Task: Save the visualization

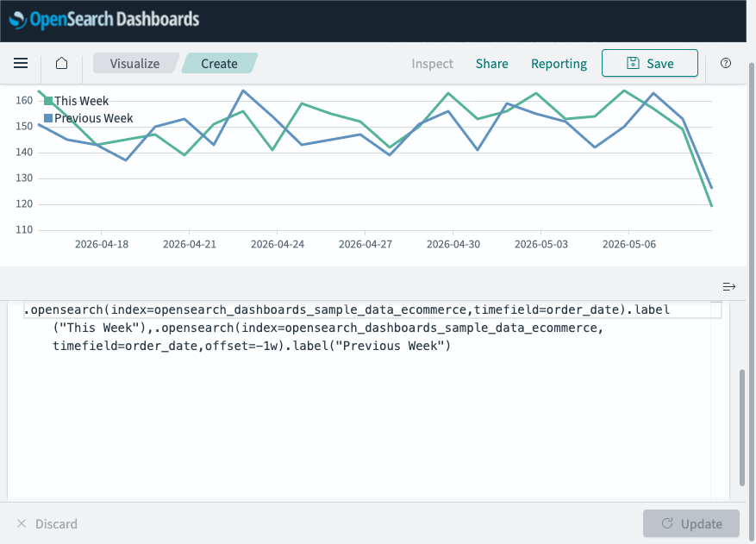Action: pyautogui.click(x=649, y=63)
